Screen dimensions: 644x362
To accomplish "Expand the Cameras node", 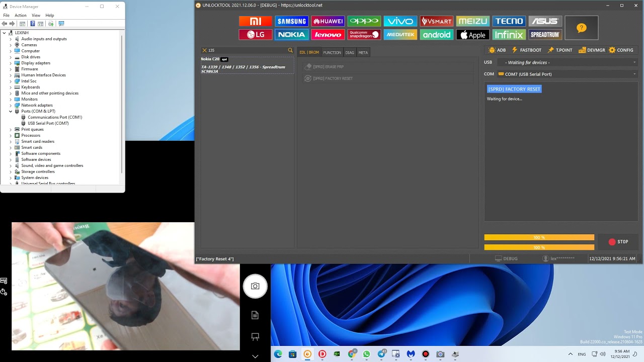I will click(11, 45).
